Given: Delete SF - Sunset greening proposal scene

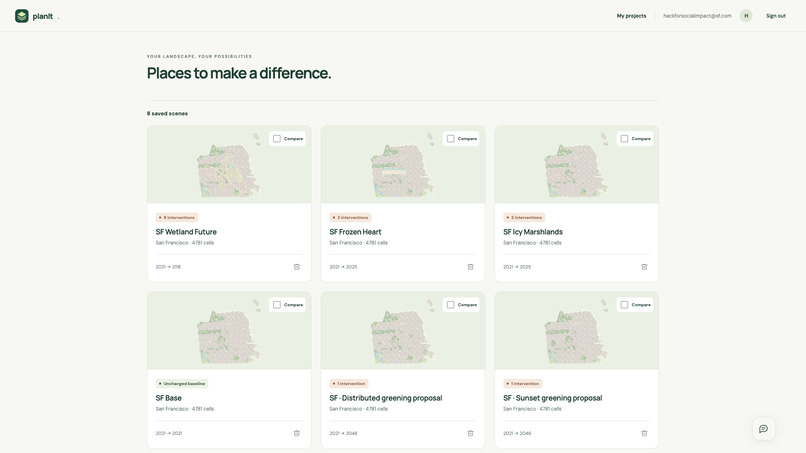Looking at the screenshot, I should pos(644,433).
